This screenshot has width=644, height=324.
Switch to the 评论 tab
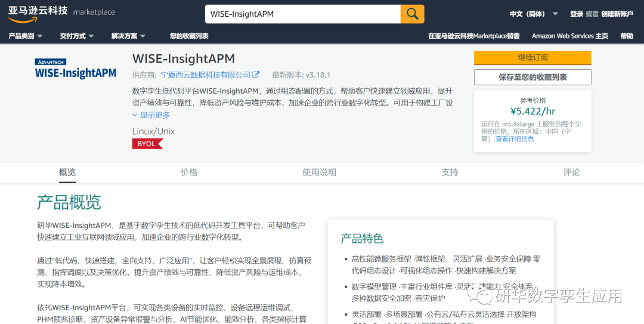click(x=571, y=172)
